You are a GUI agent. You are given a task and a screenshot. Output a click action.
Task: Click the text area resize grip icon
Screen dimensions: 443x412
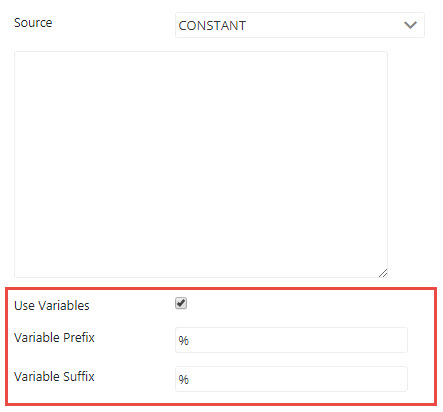383,273
